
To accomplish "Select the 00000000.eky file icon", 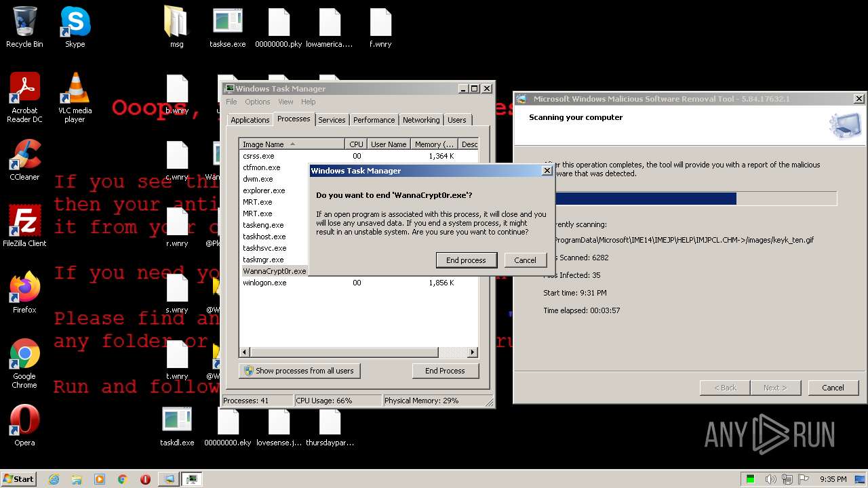I will tap(228, 426).
